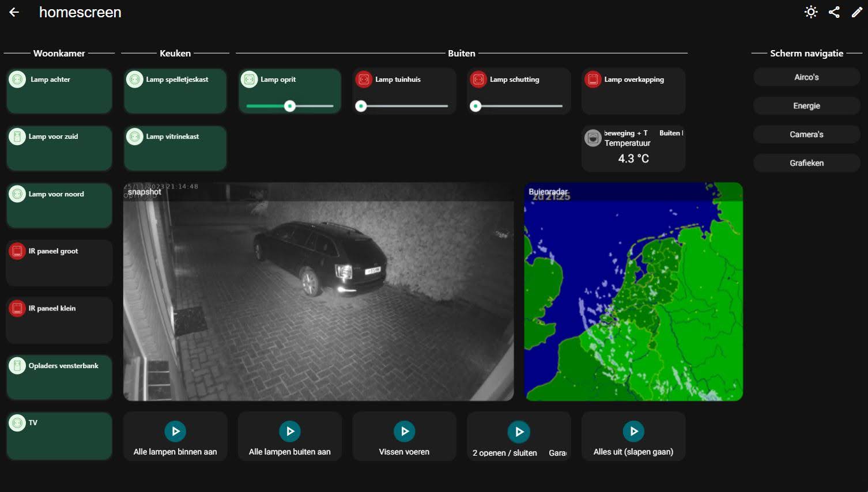Run Alle lampen buiten aan play icon

coord(290,431)
